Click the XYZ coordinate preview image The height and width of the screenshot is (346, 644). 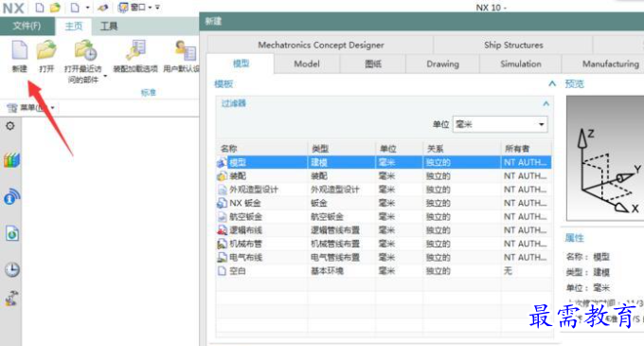605,158
